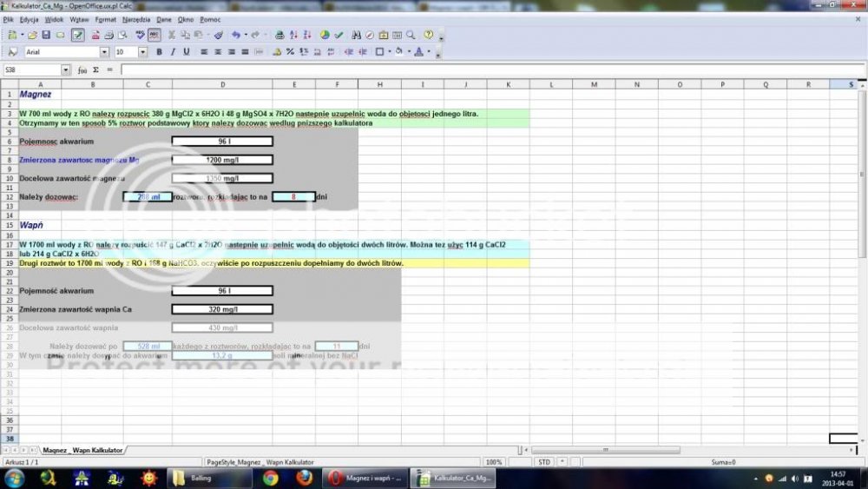
Task: Toggle Italic formatting
Action: tap(173, 52)
